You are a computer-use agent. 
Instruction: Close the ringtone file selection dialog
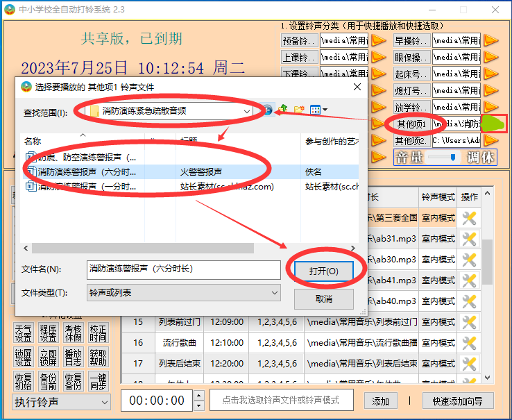point(357,87)
